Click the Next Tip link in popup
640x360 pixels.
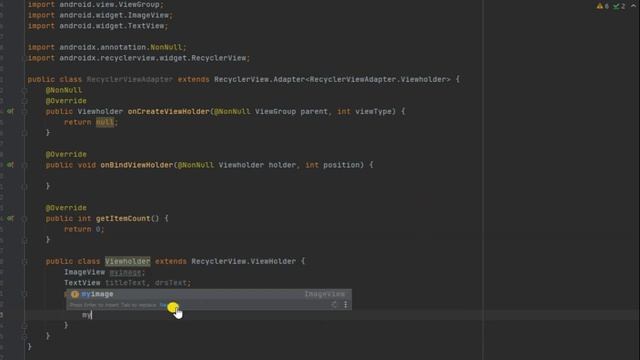coord(163,305)
